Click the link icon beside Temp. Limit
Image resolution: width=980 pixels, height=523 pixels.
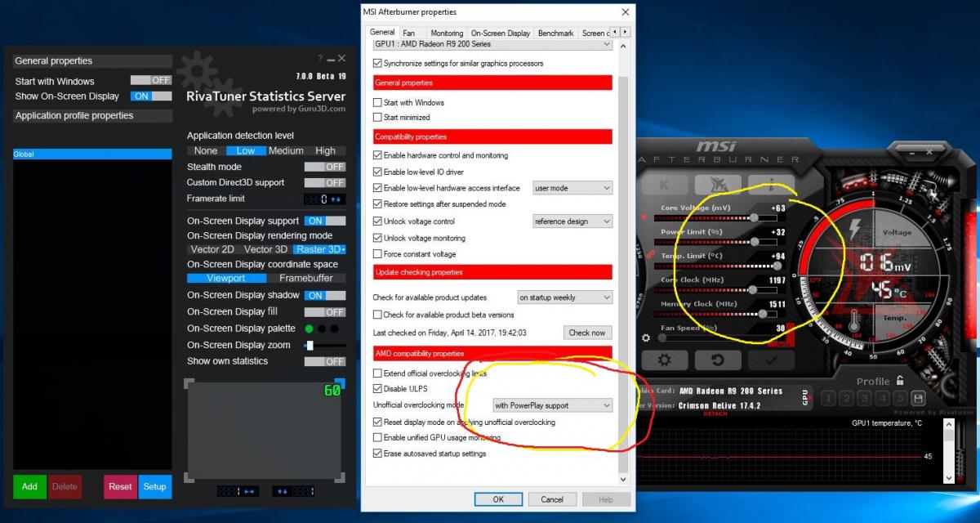[x=650, y=255]
